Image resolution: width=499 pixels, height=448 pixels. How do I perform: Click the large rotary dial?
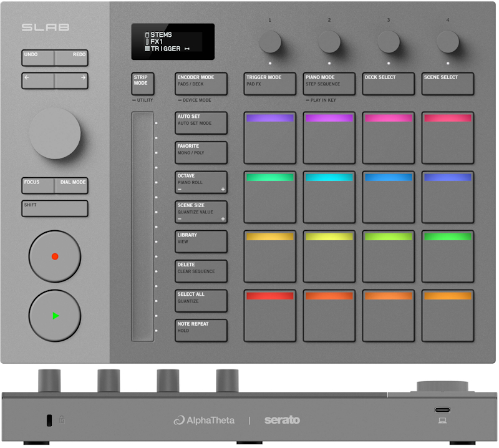tap(55, 133)
